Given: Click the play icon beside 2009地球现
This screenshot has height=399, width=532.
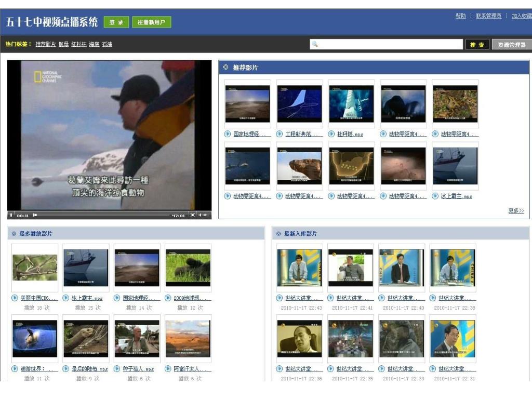Looking at the screenshot, I should [168, 298].
